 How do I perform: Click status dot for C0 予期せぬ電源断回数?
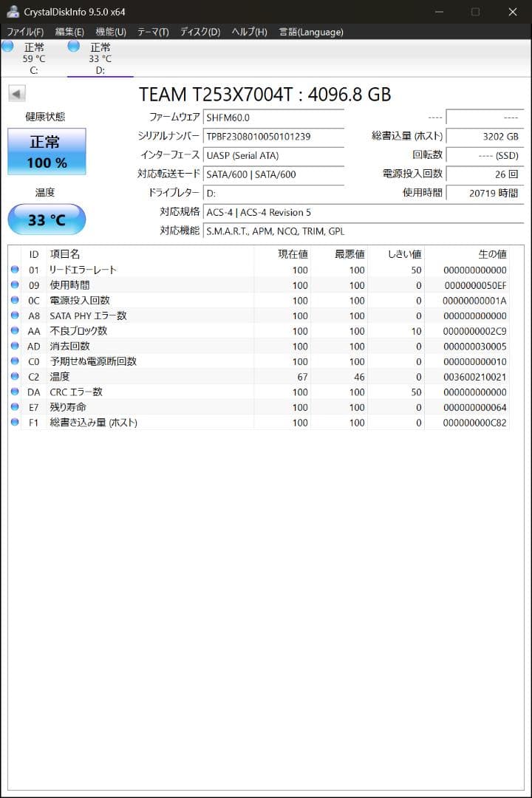[15, 361]
